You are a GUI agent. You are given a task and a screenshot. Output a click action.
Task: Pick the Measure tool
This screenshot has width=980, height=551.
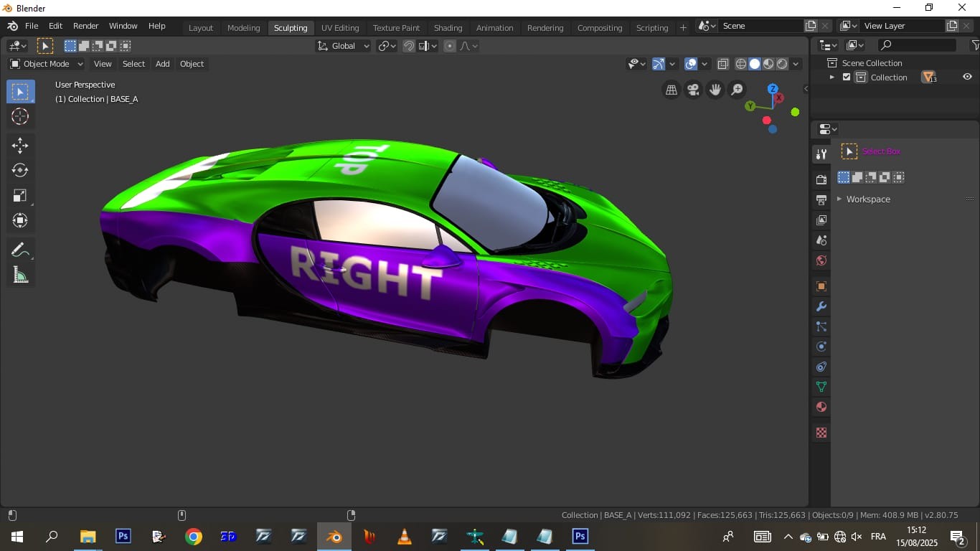click(x=20, y=275)
